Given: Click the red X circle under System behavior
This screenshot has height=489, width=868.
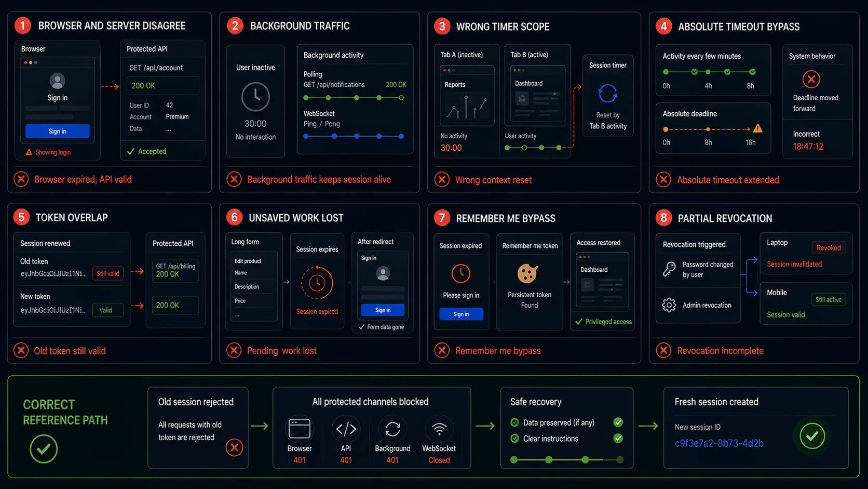Looking at the screenshot, I should 811,80.
